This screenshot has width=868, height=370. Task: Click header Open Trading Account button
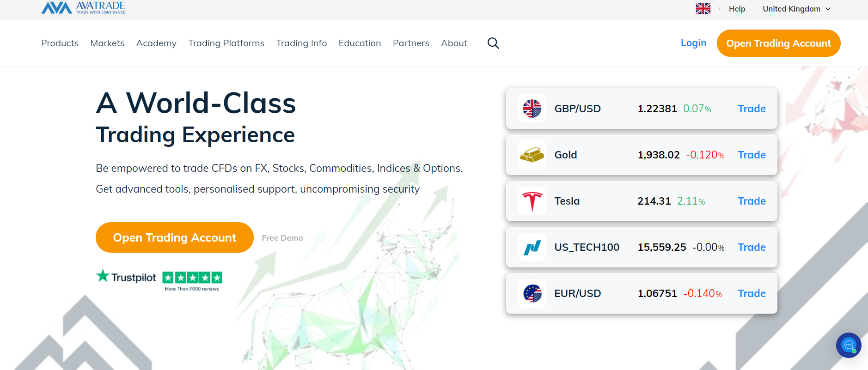(x=778, y=43)
